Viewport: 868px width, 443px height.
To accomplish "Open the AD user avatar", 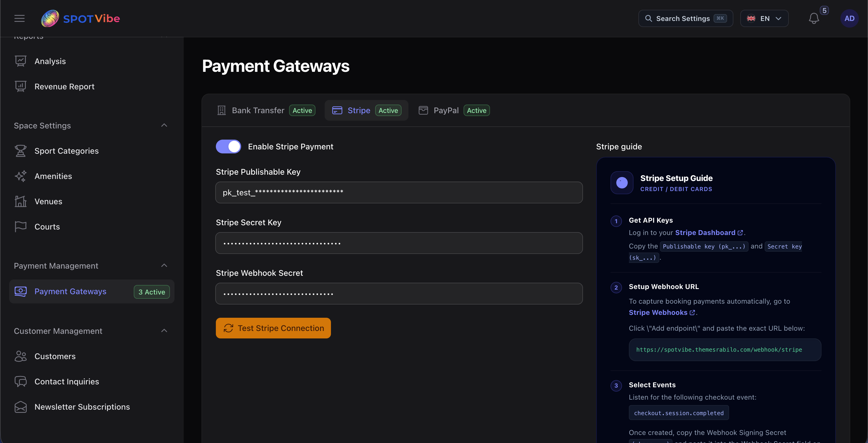I will pyautogui.click(x=849, y=18).
